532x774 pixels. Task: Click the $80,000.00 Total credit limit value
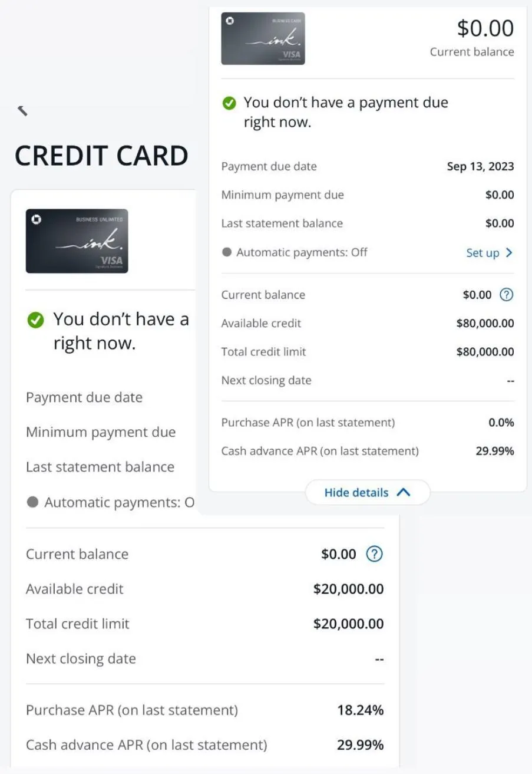(x=485, y=352)
